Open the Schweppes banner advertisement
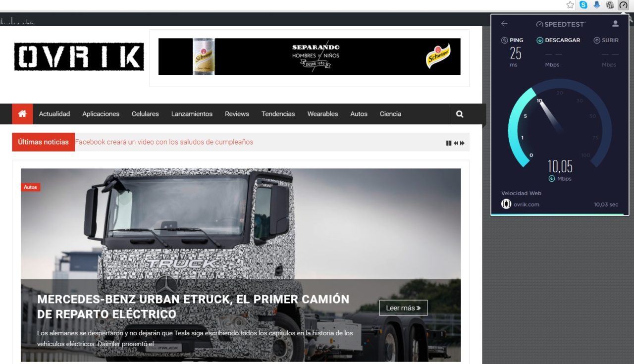 pos(310,56)
